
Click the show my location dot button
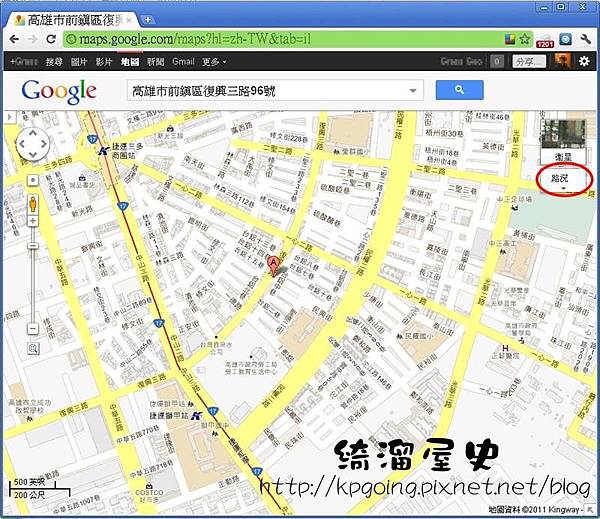(x=33, y=180)
